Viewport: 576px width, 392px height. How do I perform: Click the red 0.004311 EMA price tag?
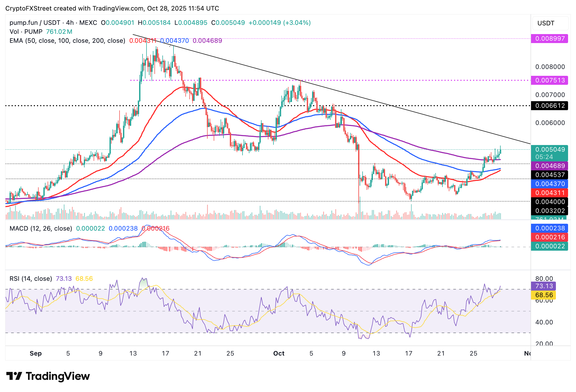pos(550,193)
